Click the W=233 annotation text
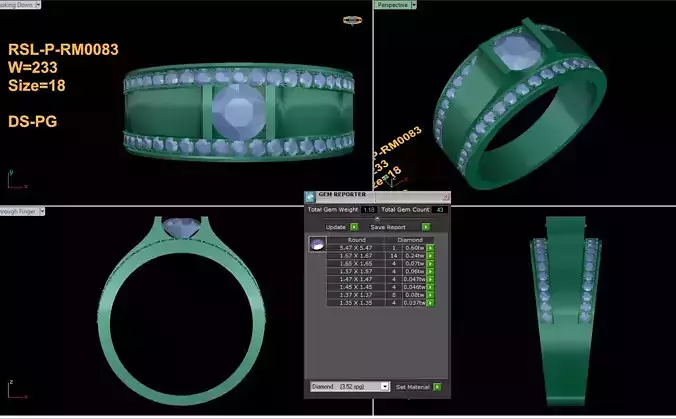The height and width of the screenshot is (419, 676). point(33,67)
